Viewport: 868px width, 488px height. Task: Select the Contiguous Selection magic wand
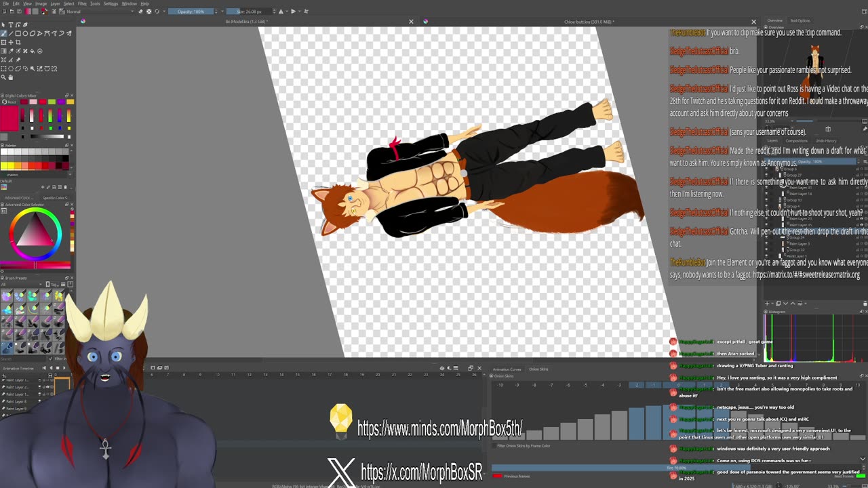(x=33, y=68)
